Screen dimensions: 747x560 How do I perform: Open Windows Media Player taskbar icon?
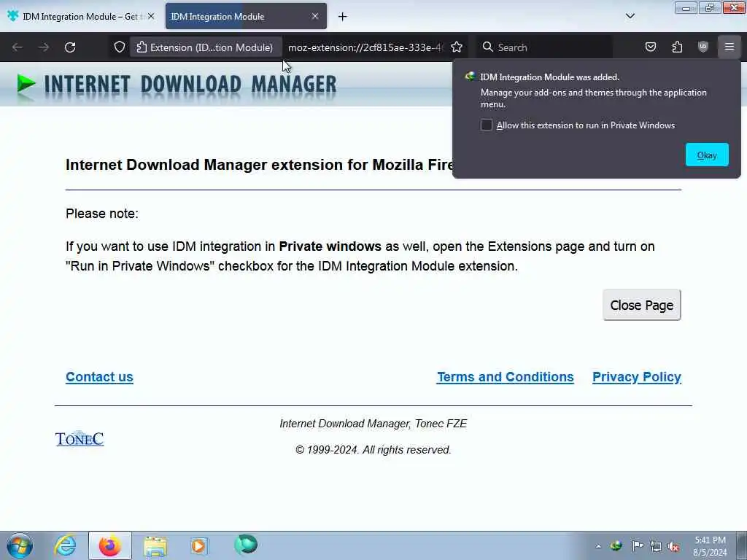coord(199,545)
